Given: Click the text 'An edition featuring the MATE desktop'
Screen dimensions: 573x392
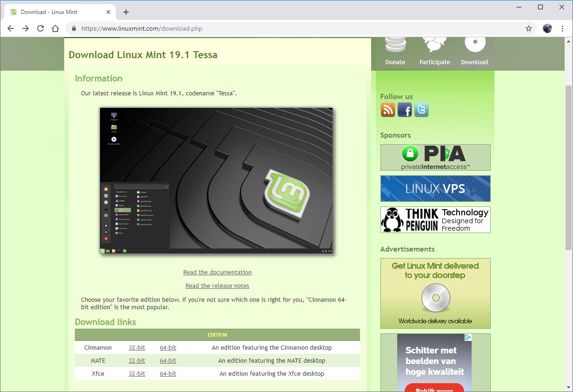Looking at the screenshot, I should [272, 360].
